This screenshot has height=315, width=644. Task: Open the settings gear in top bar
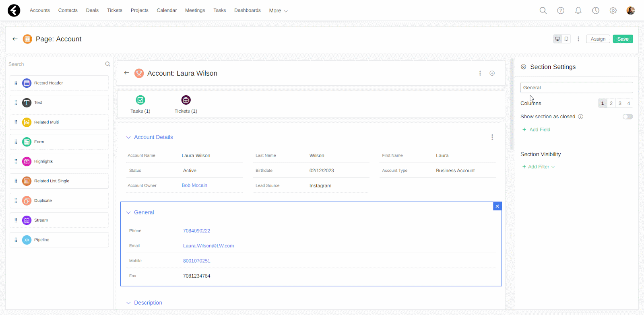(x=613, y=10)
